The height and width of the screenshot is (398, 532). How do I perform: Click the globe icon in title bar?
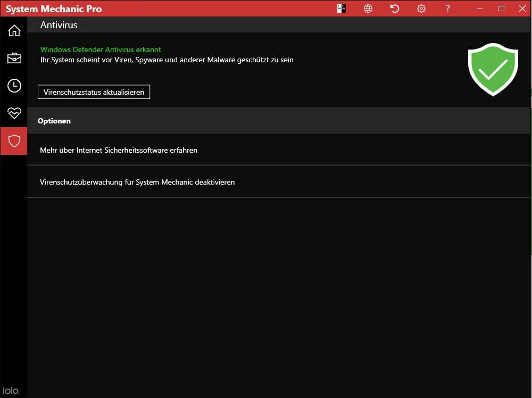click(368, 9)
